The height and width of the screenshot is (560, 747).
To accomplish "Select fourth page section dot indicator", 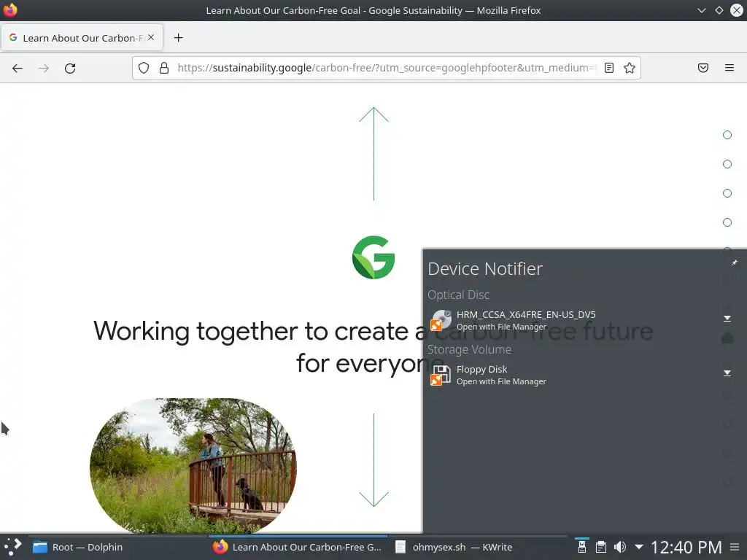I will 727,222.
